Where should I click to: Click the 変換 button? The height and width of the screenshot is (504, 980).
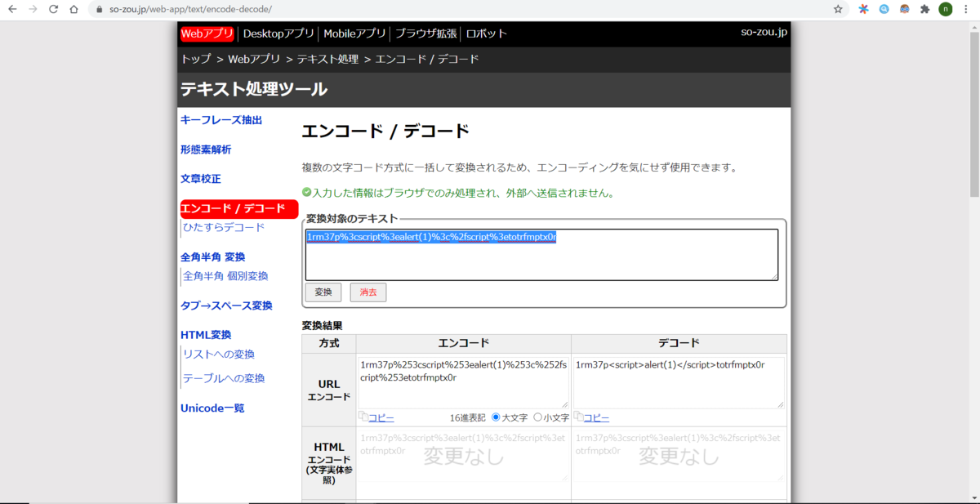coord(323,292)
